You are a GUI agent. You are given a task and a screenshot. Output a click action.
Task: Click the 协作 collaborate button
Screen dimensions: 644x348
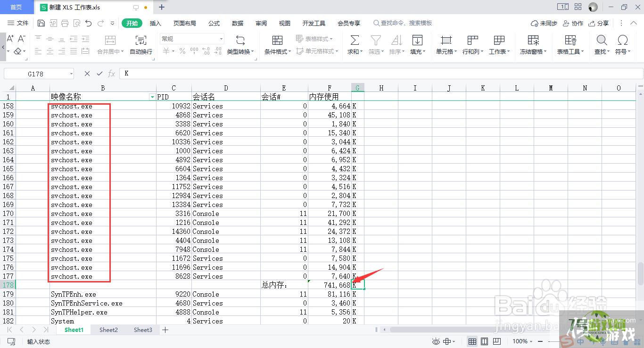point(573,23)
